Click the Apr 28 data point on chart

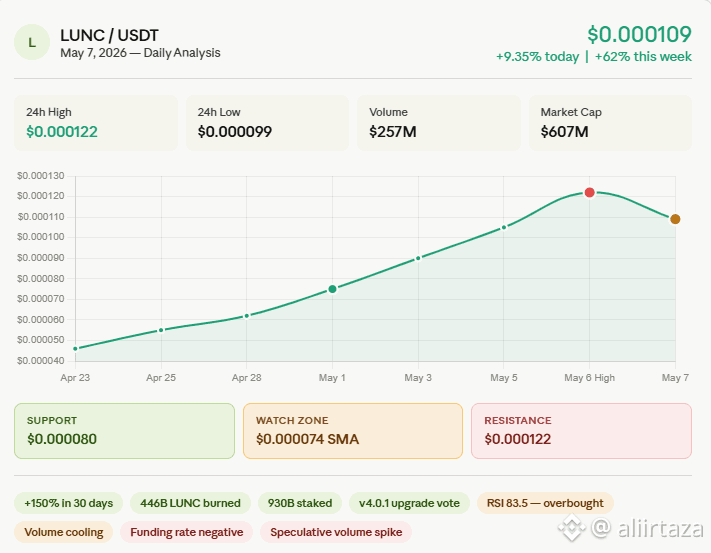pyautogui.click(x=247, y=316)
